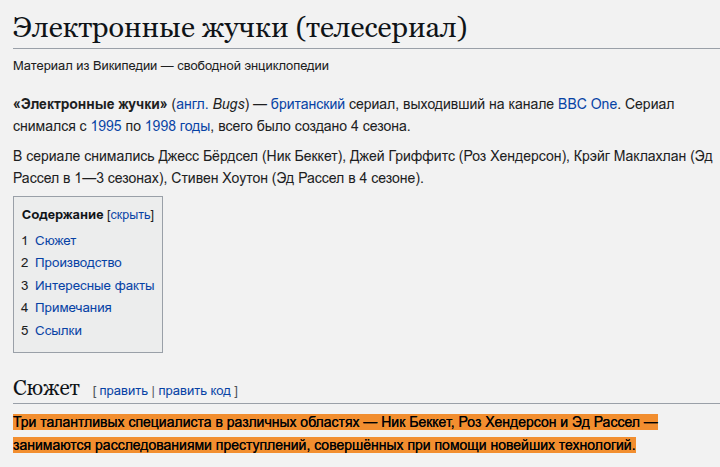The width and height of the screenshot is (720, 467).
Task: Open the 'англ.' language link
Action: [191, 104]
